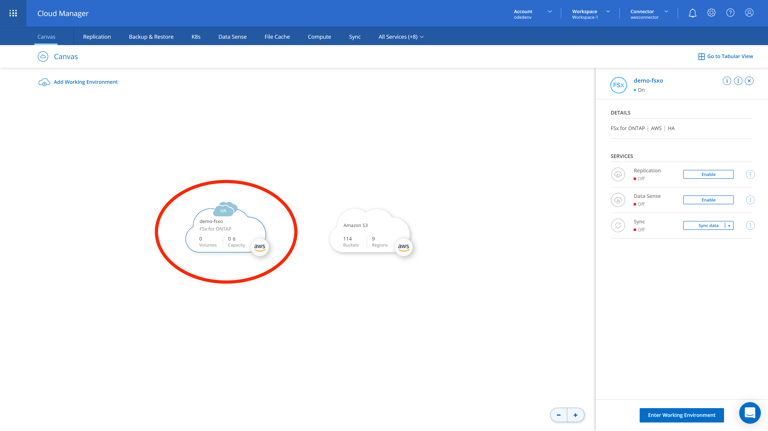Enable the Replication service
The width and height of the screenshot is (768, 431).
coord(708,174)
